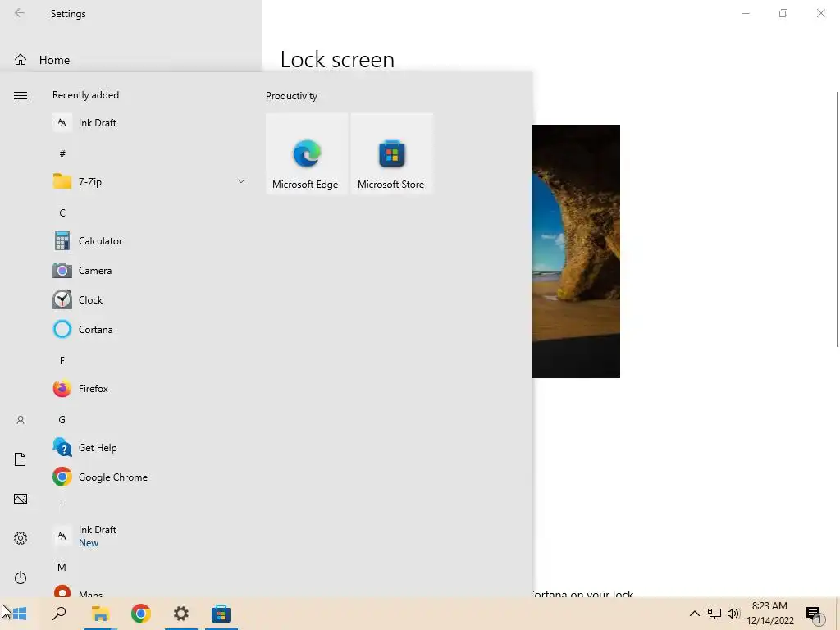The width and height of the screenshot is (840, 630).
Task: Select the Productivity group heading
Action: point(291,96)
